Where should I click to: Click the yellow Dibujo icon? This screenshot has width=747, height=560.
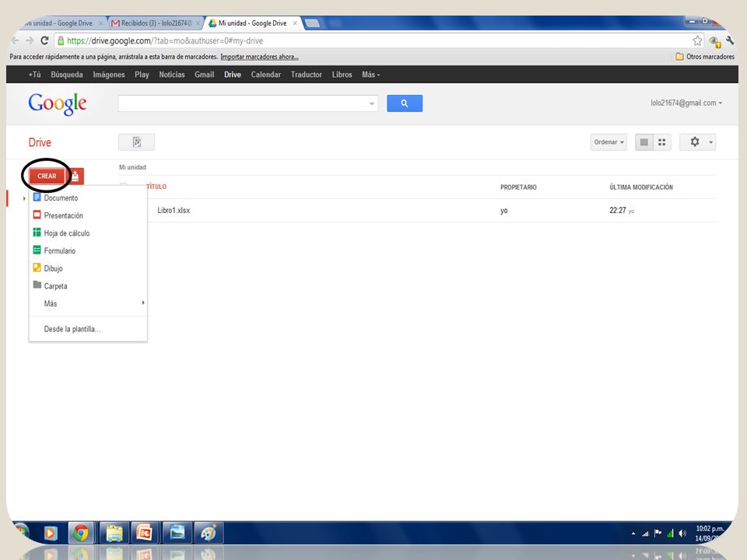click(37, 267)
